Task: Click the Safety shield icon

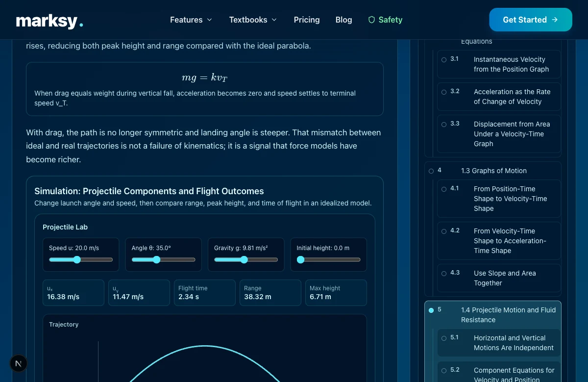Action: [371, 20]
